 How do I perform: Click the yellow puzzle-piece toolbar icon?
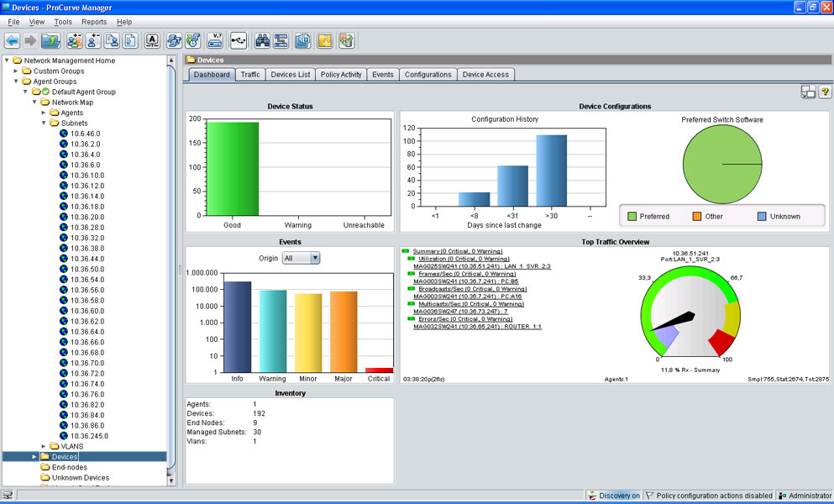[x=325, y=40]
